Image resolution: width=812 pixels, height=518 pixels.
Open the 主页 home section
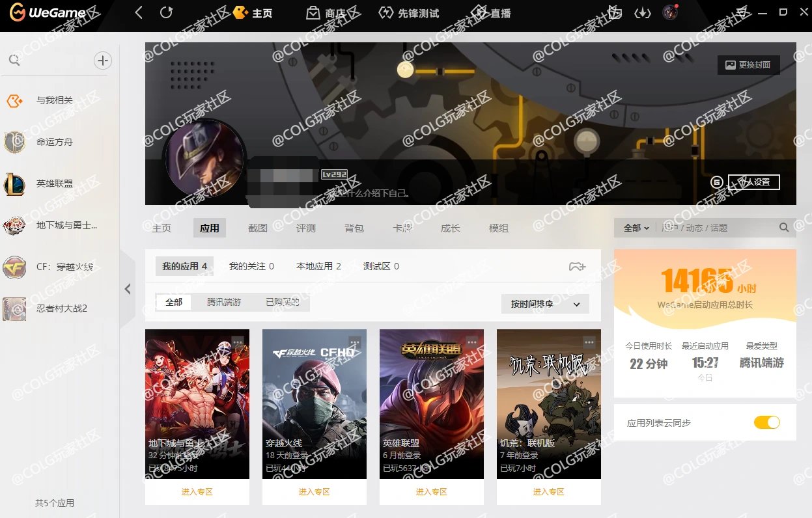tap(253, 13)
